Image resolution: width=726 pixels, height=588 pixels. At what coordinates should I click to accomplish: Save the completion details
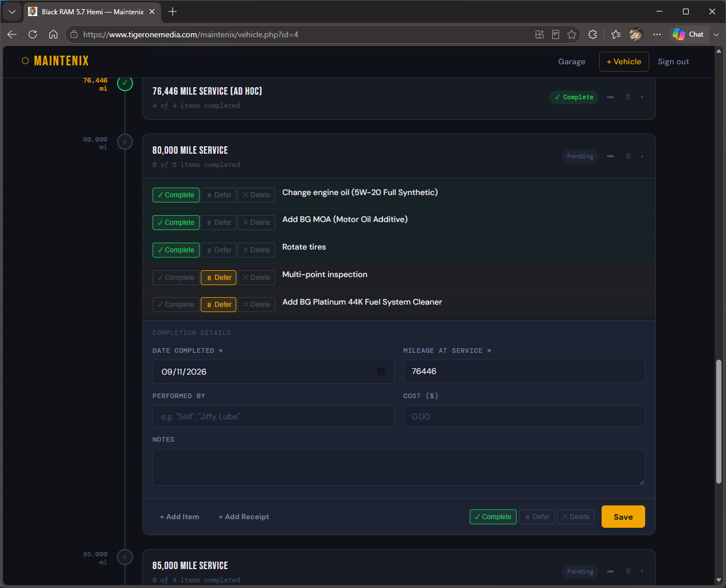point(623,517)
